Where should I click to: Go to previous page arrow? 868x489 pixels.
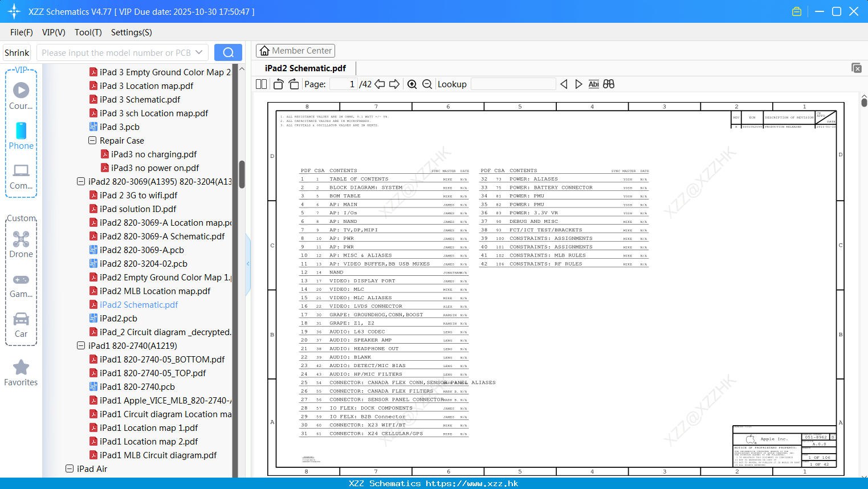(380, 84)
